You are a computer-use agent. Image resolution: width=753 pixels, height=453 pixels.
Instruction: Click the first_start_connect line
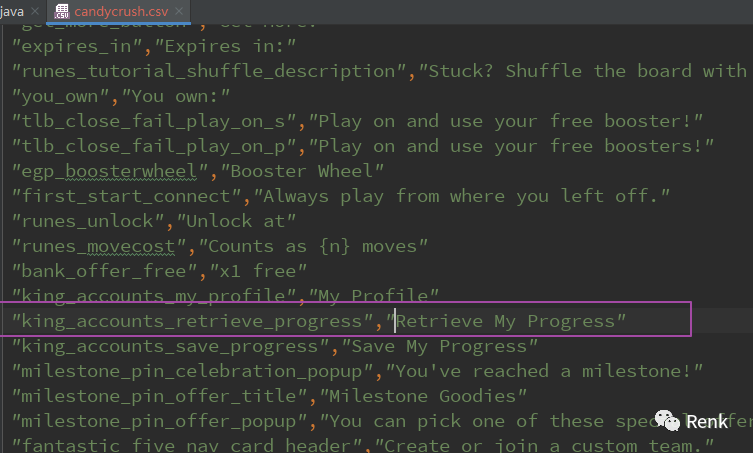[340, 196]
